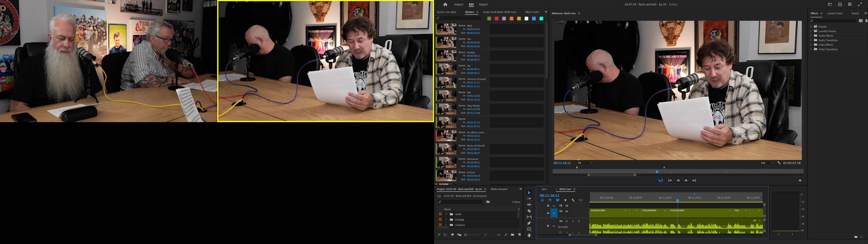Click the Home icon
Image resolution: width=868 pixels, height=244 pixels.
pyautogui.click(x=445, y=4)
